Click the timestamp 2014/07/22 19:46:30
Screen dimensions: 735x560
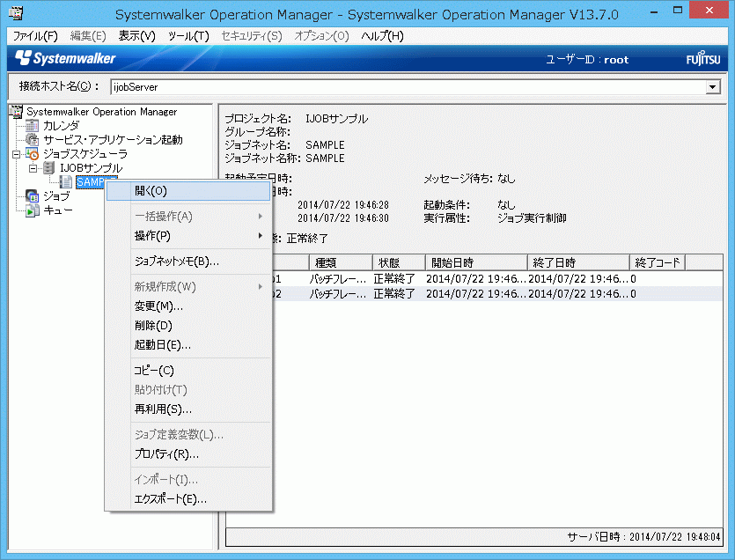pos(343,218)
